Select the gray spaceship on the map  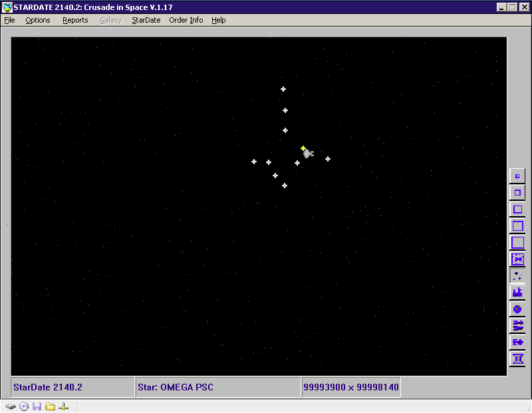point(308,154)
